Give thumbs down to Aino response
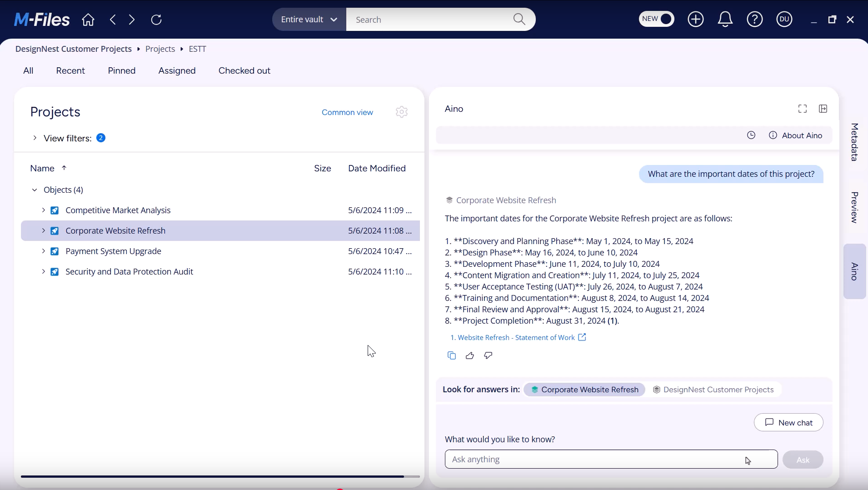Screen dimensions: 868x490 click(489, 356)
